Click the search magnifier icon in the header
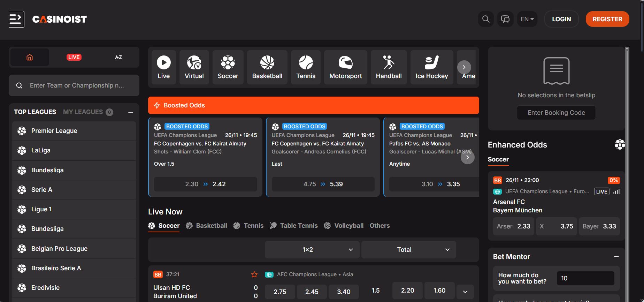This screenshot has height=302, width=644. tap(485, 19)
